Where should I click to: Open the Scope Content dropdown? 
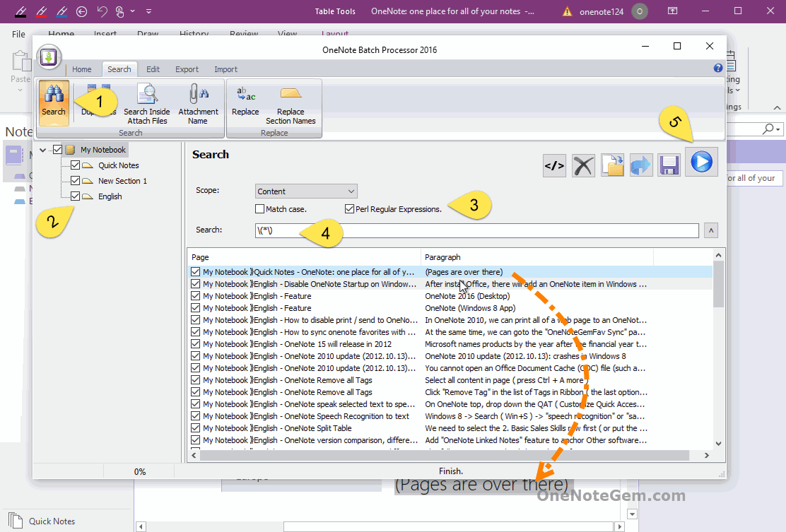tap(306, 191)
